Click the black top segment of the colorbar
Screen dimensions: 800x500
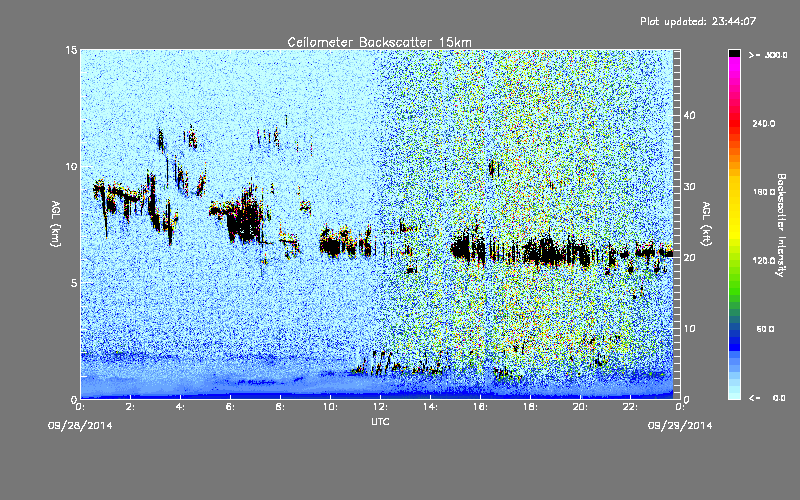pos(734,53)
